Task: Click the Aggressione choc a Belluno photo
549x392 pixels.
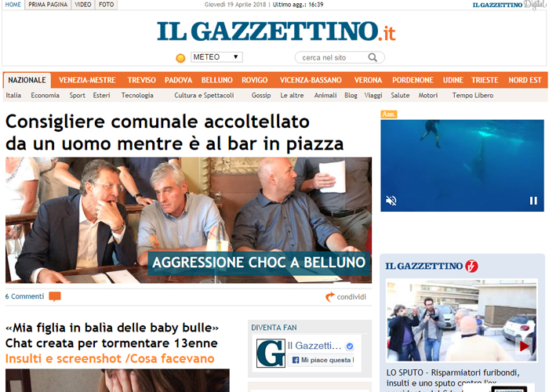Action: (x=188, y=220)
